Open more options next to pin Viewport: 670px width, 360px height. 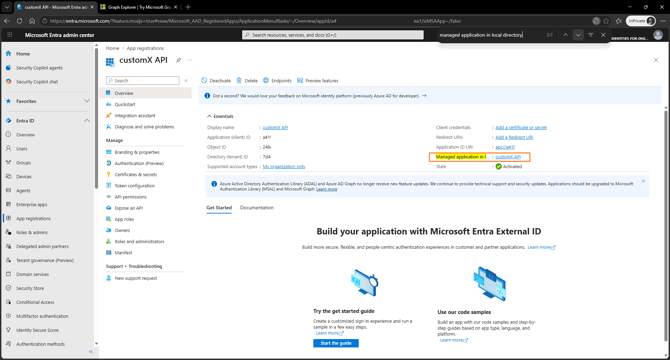pyautogui.click(x=190, y=60)
